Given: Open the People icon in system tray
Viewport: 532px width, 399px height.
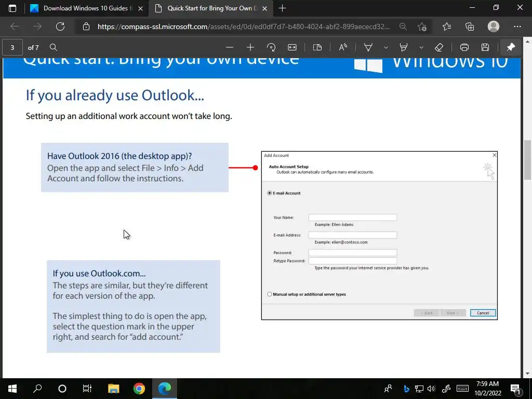Looking at the screenshot, I should tap(388, 389).
